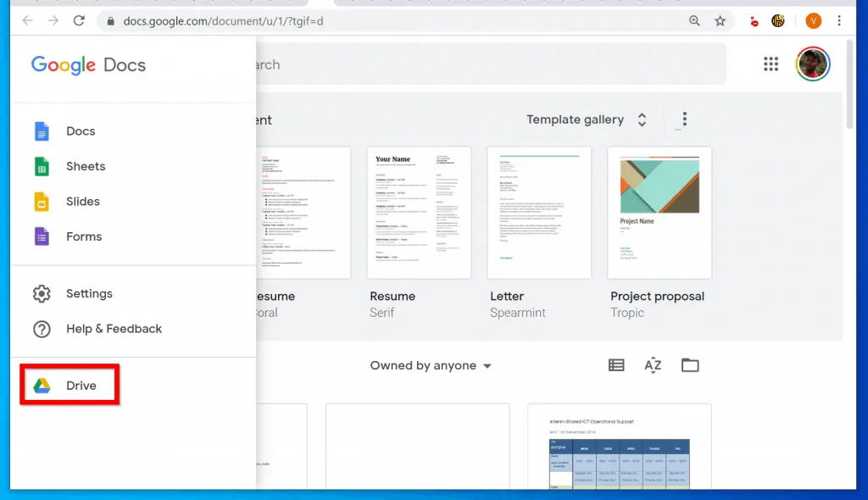This screenshot has height=500, width=868.
Task: Open the 'Owned by anyone' filter dropdown
Action: tap(430, 365)
